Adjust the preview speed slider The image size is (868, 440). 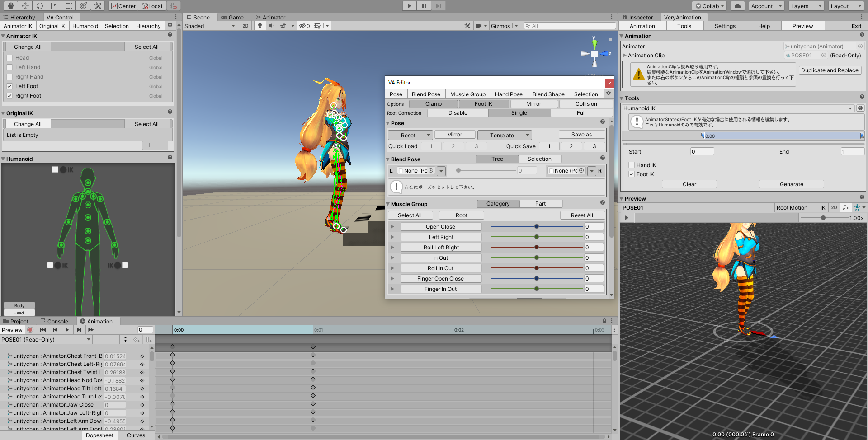click(824, 218)
